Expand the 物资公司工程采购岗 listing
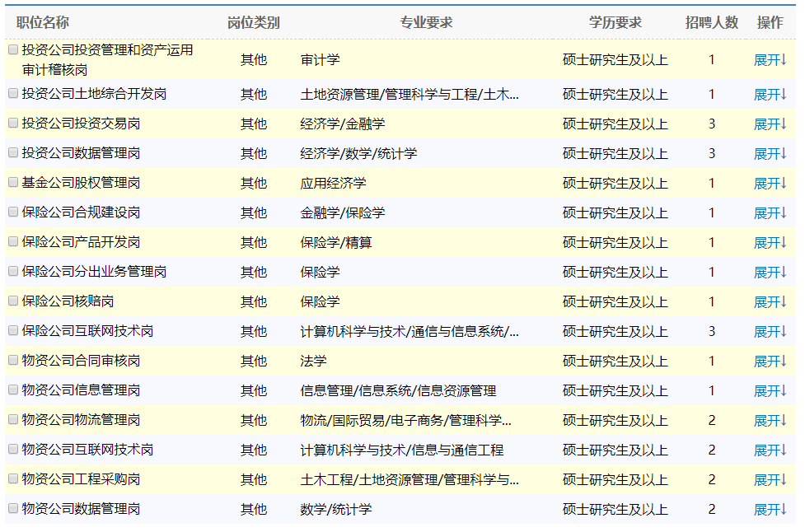 click(769, 478)
